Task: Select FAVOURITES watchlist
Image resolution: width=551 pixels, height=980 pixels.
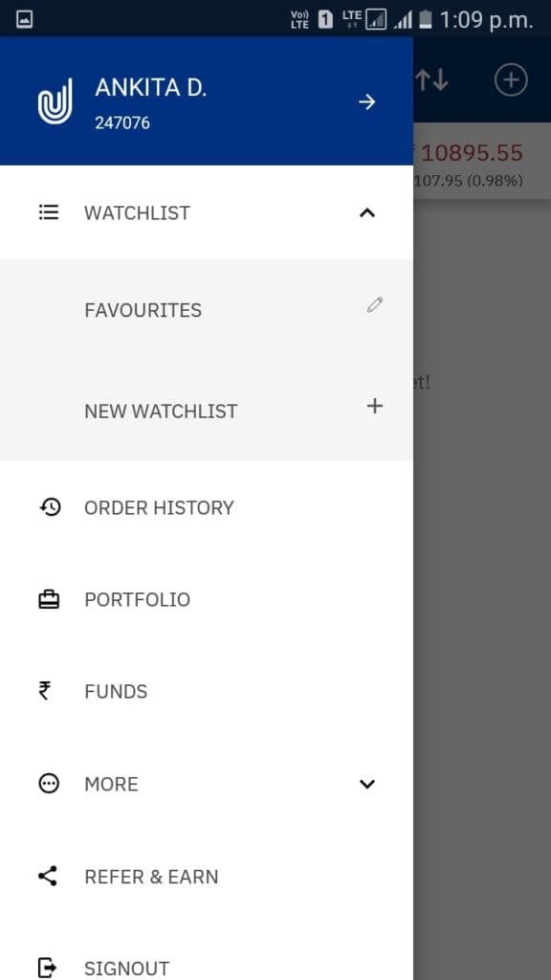Action: coord(143,310)
